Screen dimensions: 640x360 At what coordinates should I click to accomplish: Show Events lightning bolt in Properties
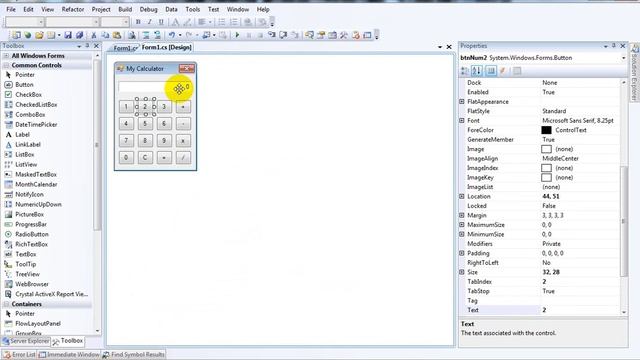[x=503, y=71]
